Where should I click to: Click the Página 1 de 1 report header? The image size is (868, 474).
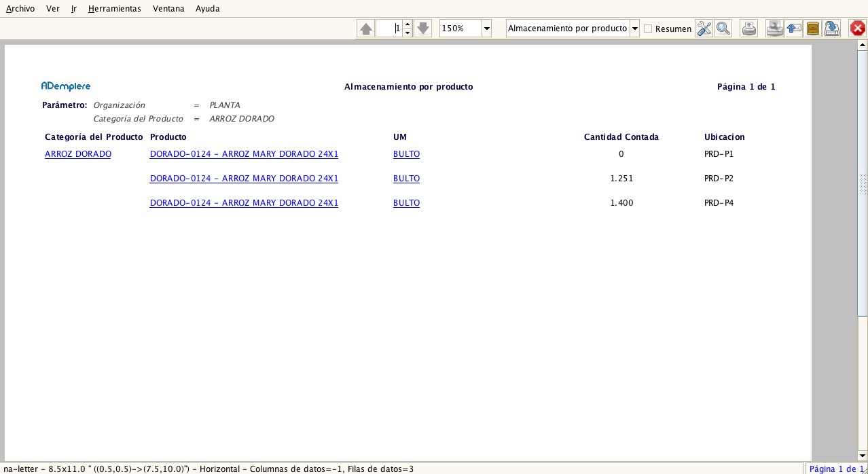tap(746, 87)
